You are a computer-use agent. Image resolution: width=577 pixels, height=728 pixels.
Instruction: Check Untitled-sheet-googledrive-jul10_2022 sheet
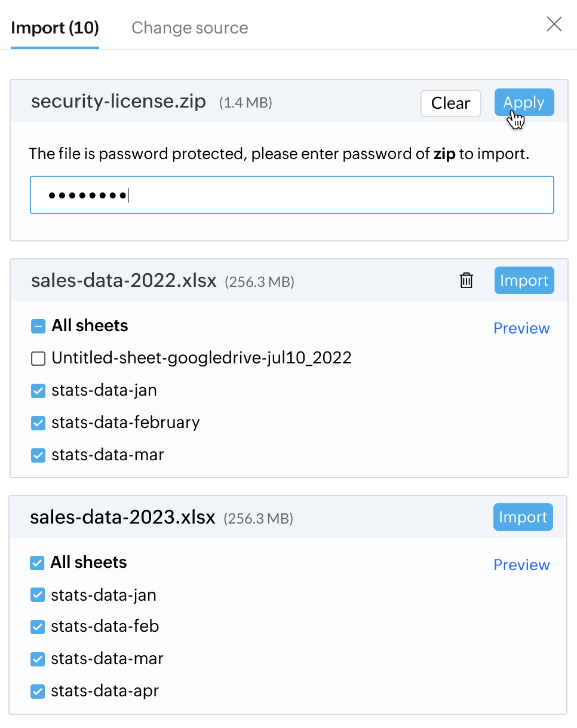[x=38, y=359]
